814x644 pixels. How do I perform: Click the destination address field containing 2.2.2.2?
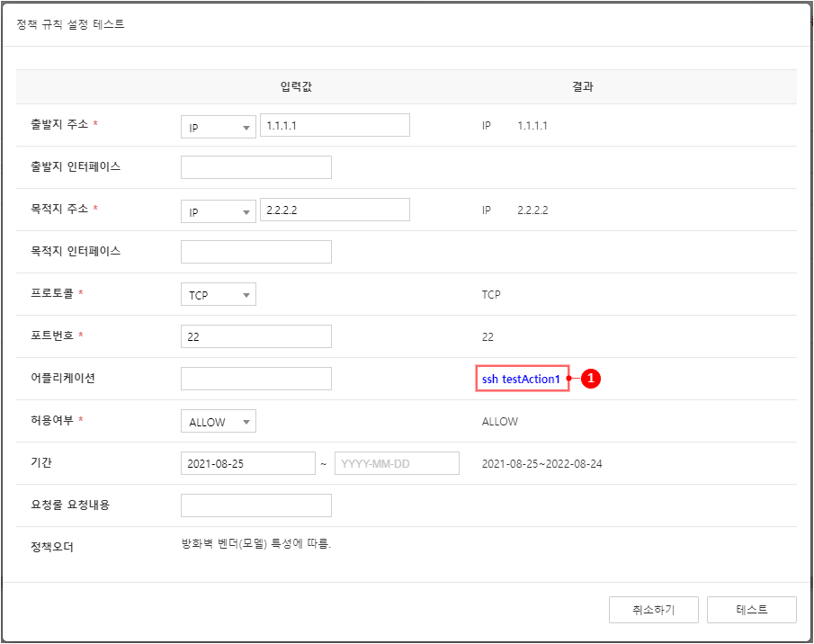tap(335, 210)
